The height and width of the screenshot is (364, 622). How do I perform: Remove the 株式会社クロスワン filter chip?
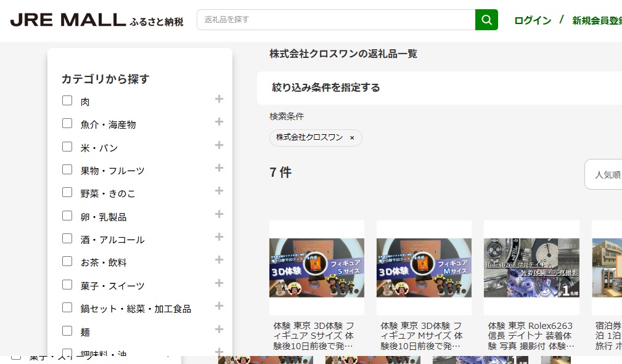tap(352, 138)
